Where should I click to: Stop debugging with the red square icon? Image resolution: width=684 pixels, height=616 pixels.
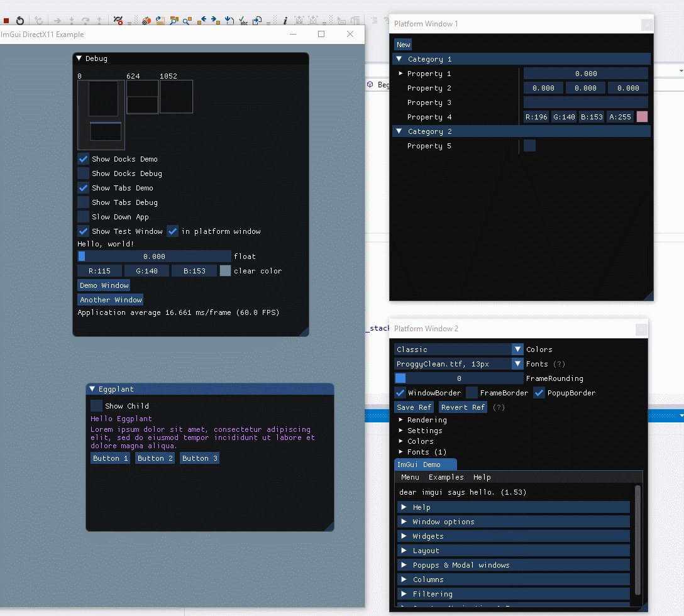point(7,19)
